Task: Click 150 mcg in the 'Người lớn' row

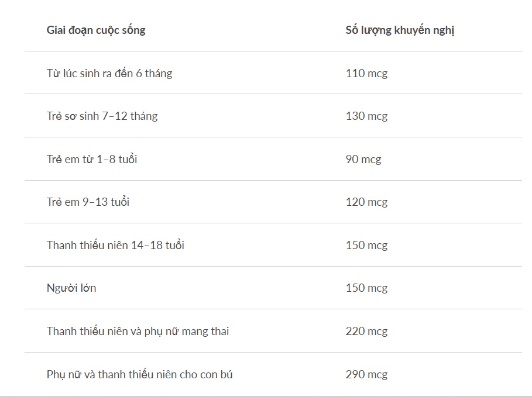Action: point(366,288)
